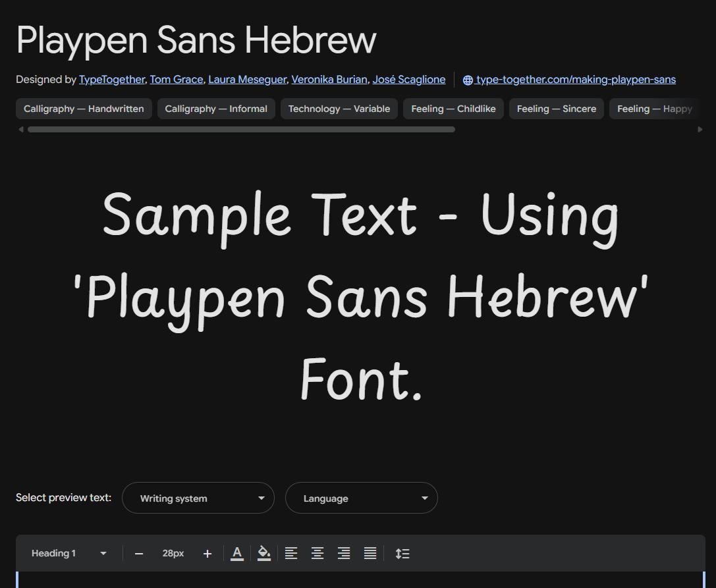Open the Laura Meseguer designer link
The height and width of the screenshot is (588, 716).
coord(247,80)
